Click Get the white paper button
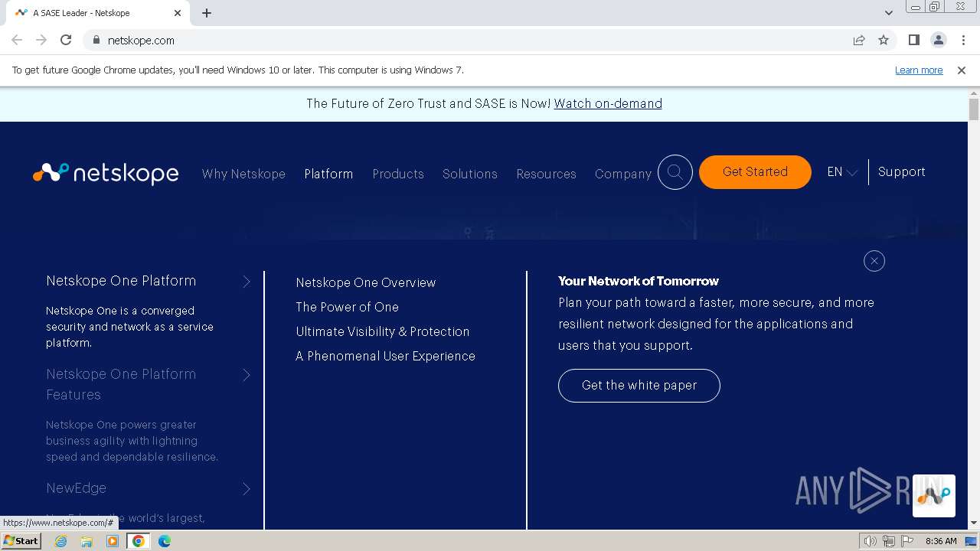The image size is (980, 551). (x=639, y=385)
